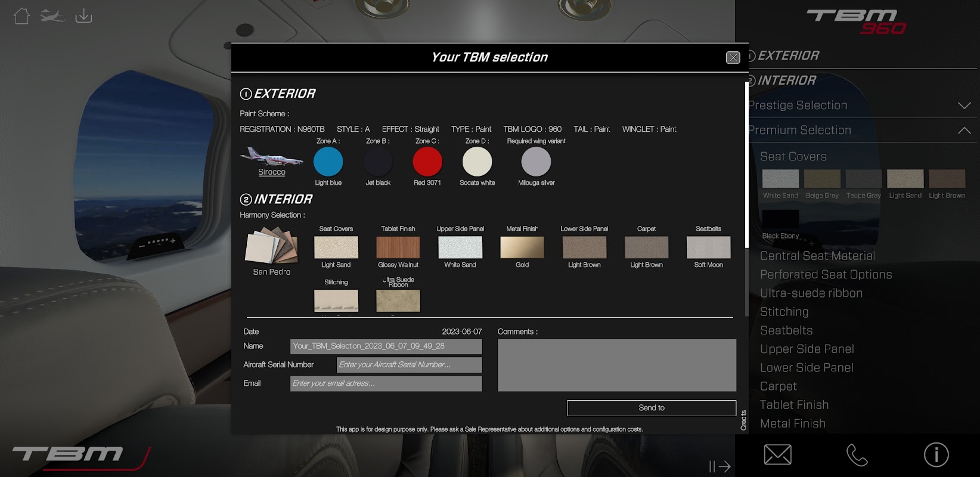Click the INTERIOR heading in the dialog
The width and height of the screenshot is (980, 477).
coord(276,199)
